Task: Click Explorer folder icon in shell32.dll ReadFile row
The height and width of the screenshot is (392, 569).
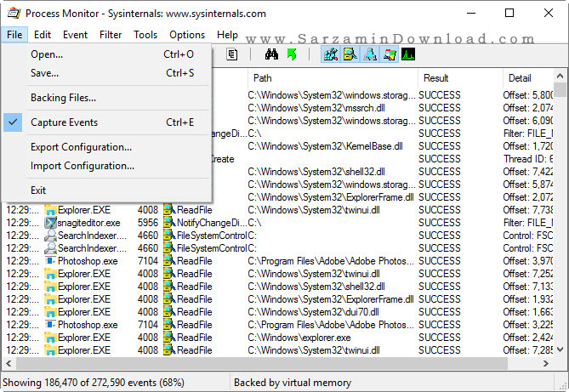Action: [50, 287]
